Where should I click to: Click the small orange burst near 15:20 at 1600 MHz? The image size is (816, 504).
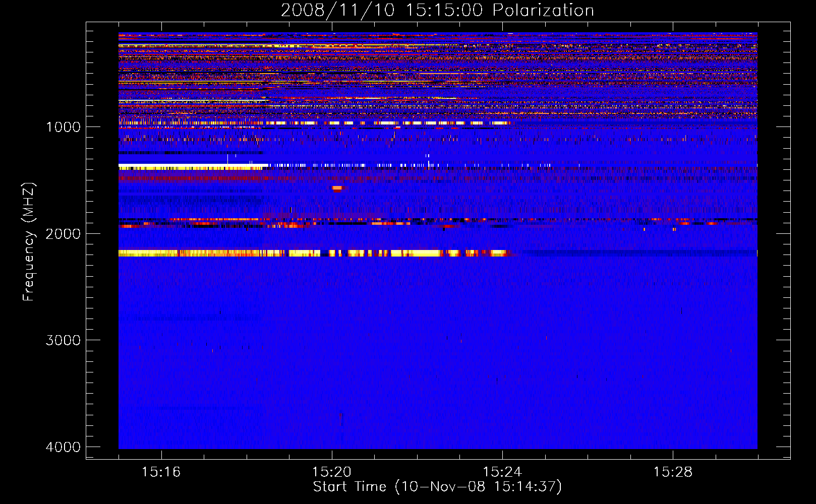pyautogui.click(x=337, y=188)
